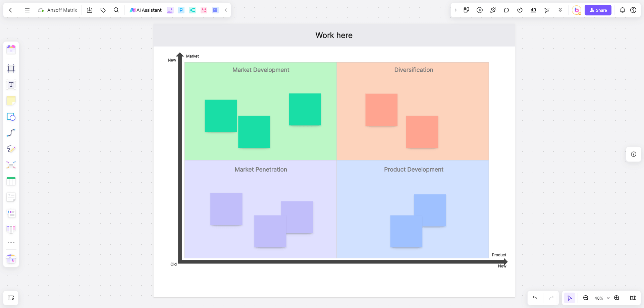Image resolution: width=644 pixels, height=308 pixels.
Task: Click the purple AI image generation icon
Action: (x=170, y=10)
